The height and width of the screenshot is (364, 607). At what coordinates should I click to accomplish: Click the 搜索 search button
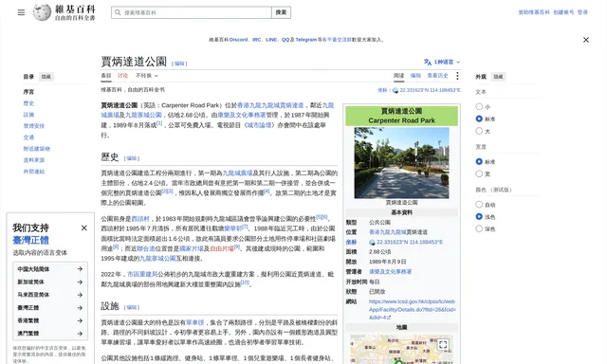[x=281, y=12]
